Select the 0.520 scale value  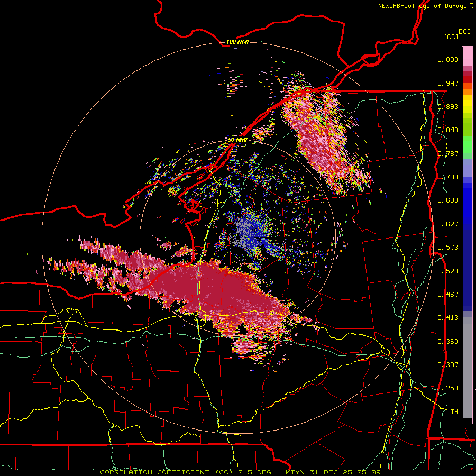pyautogui.click(x=448, y=271)
